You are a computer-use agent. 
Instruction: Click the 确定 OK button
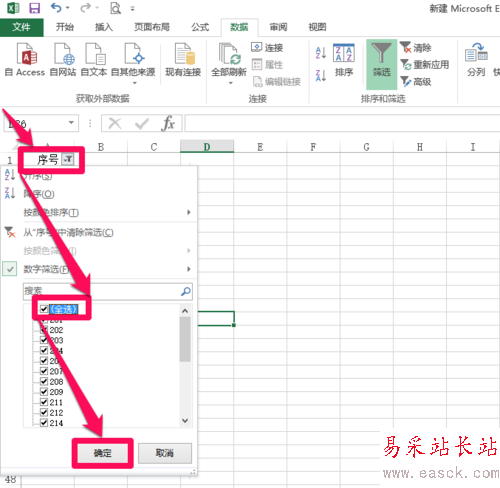tap(103, 453)
